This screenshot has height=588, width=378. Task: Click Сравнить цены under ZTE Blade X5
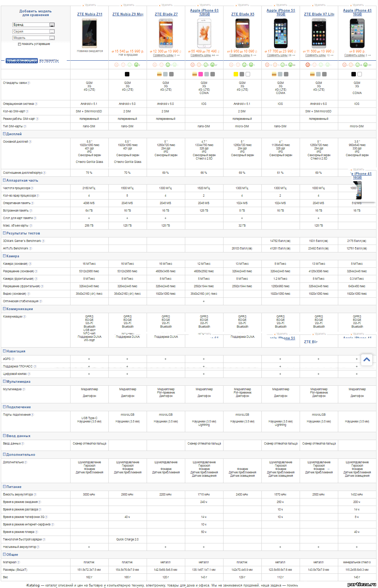pyautogui.click(x=240, y=55)
